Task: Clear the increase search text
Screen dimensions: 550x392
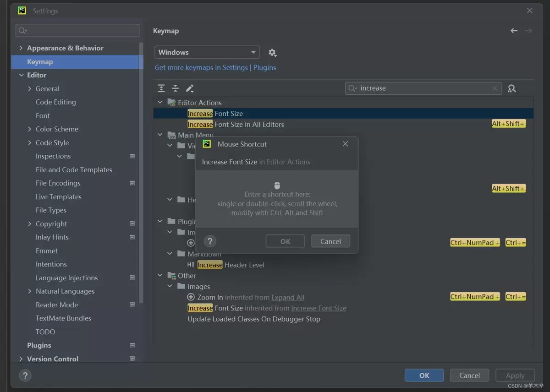Action: 495,88
